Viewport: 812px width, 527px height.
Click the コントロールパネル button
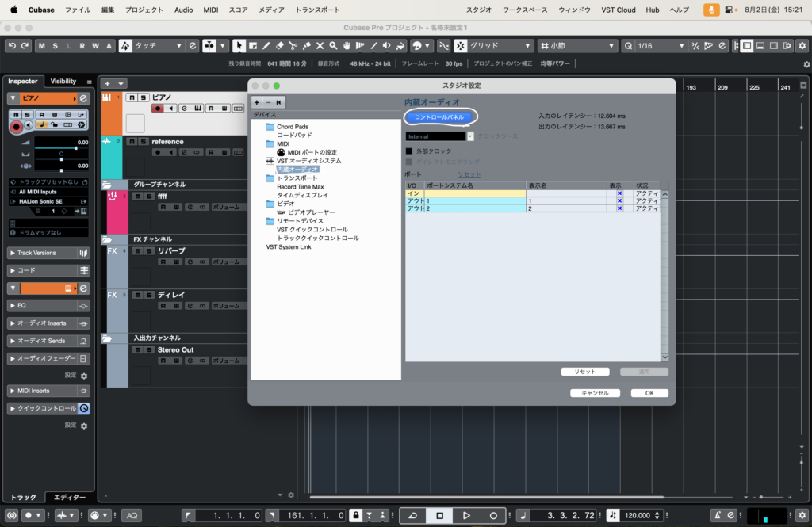[439, 117]
